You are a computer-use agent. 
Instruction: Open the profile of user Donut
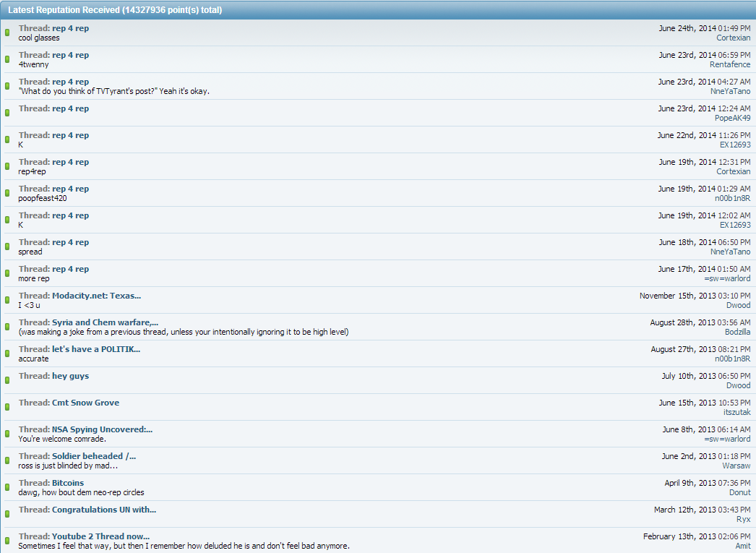coord(739,492)
